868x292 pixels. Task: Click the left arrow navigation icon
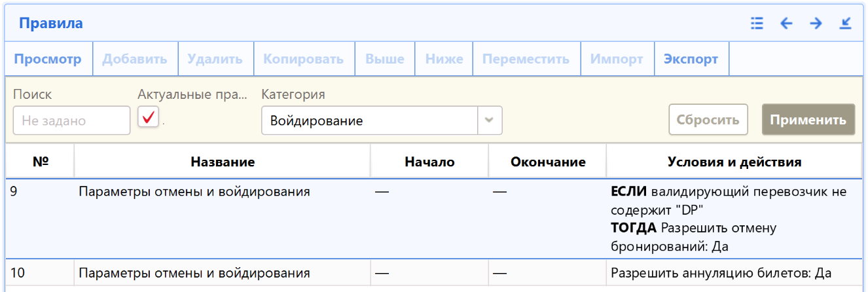click(786, 24)
